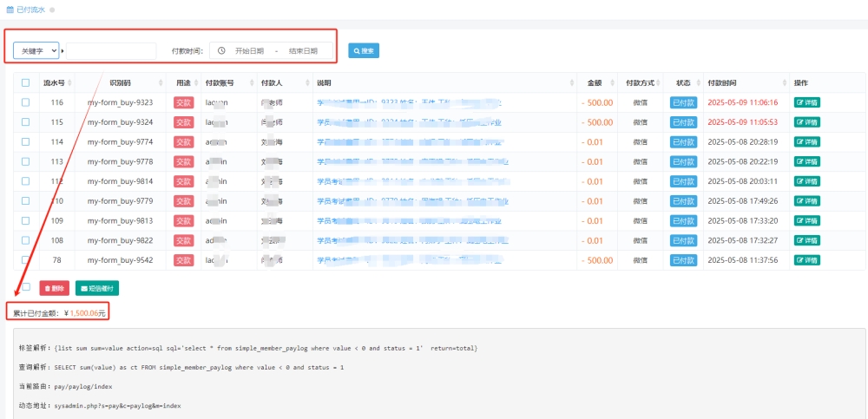This screenshot has height=419, width=868.
Task: Check the checkbox for row 108
Action: 25,240
